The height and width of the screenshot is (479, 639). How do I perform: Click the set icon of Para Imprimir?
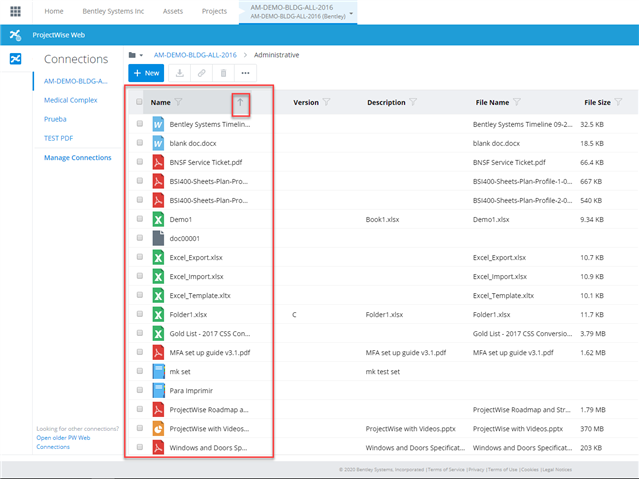tap(159, 391)
